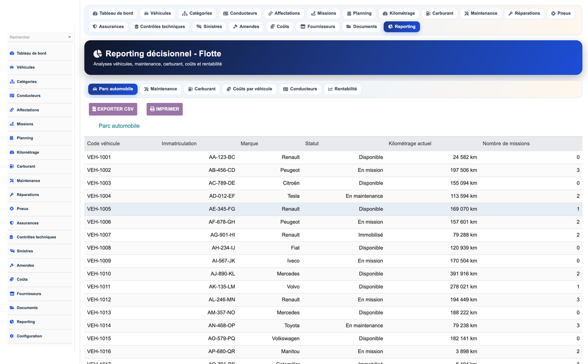Screen dimensions: 588x364
Task: Click the Code véhicule column header
Action: (x=103, y=144)
